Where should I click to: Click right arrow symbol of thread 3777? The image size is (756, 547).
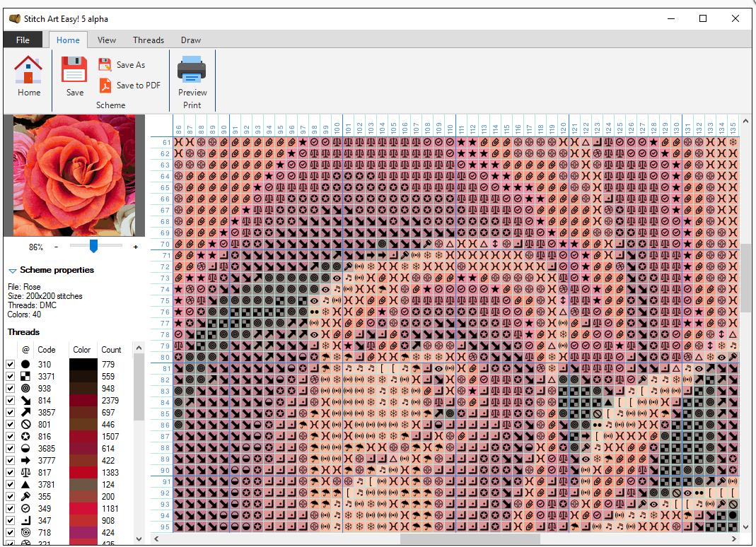coord(25,460)
